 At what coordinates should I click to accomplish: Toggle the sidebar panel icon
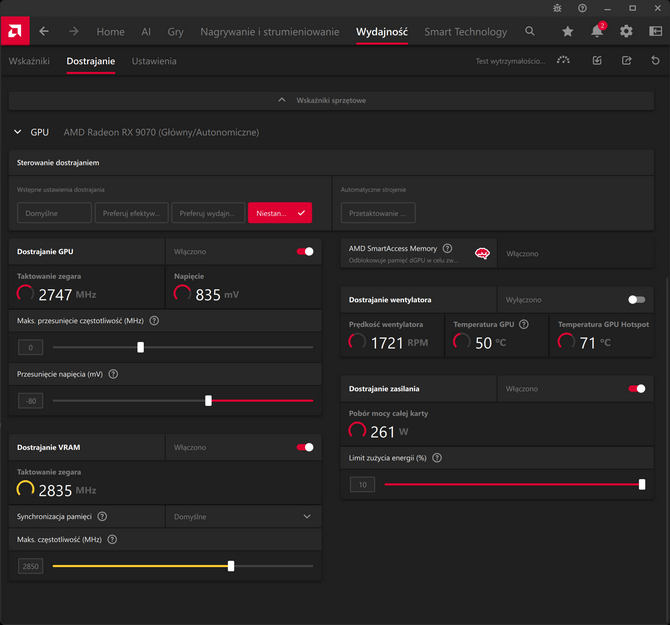[x=655, y=31]
